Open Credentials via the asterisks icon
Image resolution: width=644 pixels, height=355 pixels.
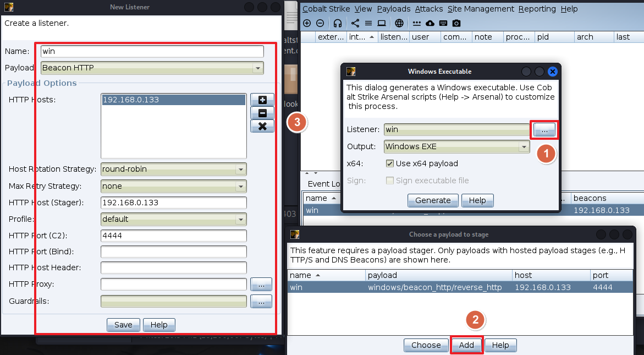[416, 24]
